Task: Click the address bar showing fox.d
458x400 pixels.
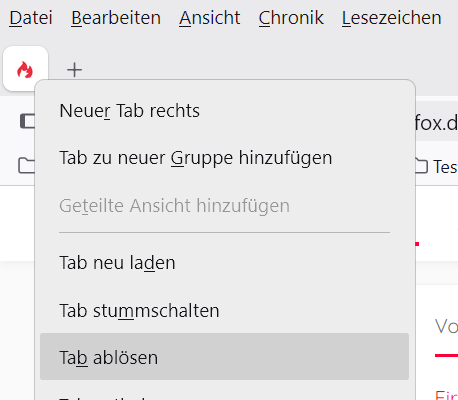Action: coord(437,123)
